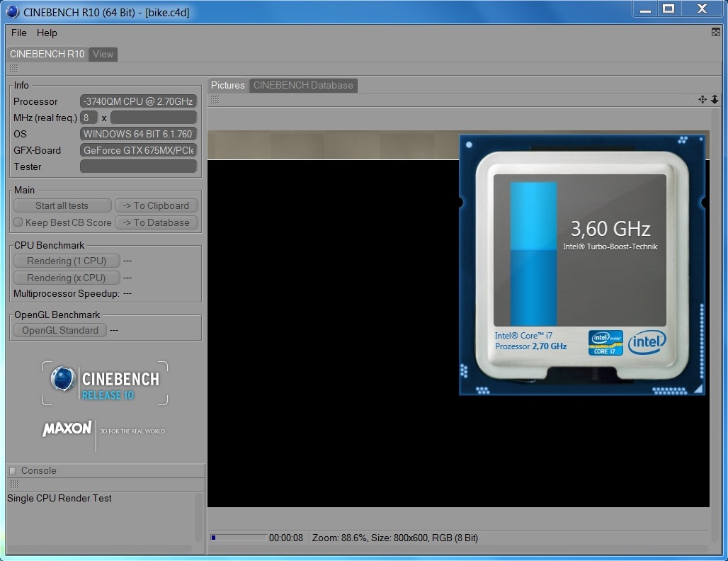Click the render progress bar
The image size is (728, 561).
pos(238,538)
